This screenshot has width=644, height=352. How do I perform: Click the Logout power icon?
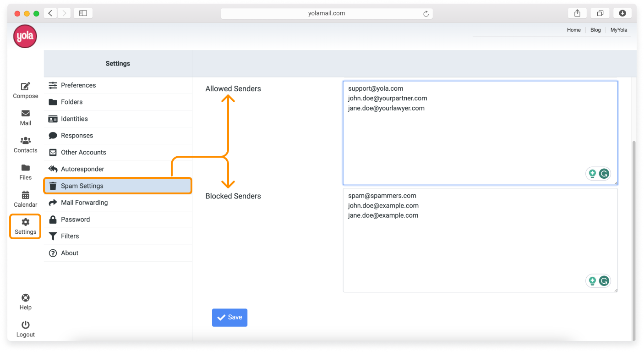[x=26, y=325]
